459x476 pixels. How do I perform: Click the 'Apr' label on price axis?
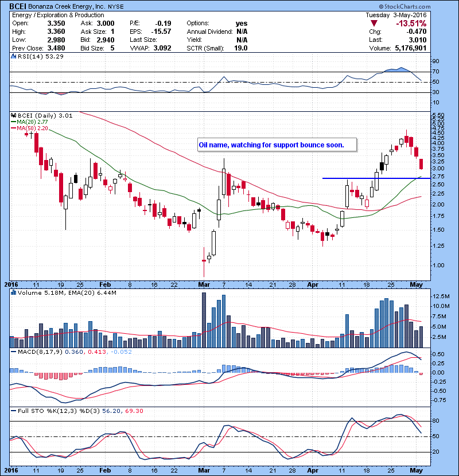pos(313,285)
